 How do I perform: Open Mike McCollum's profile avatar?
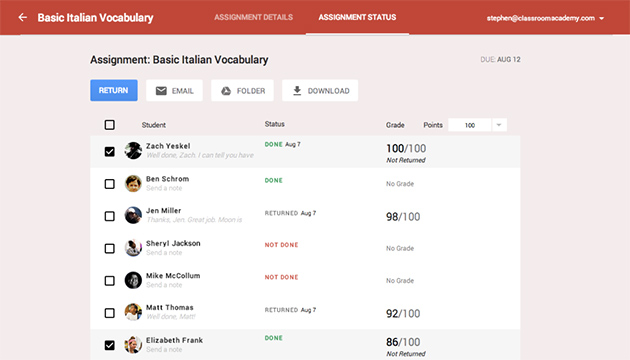tap(133, 280)
